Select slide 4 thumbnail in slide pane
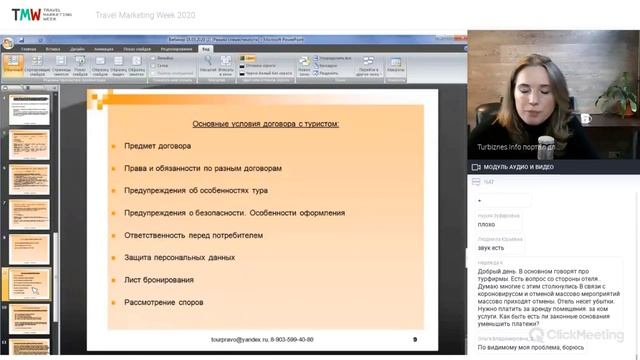This screenshot has width=640, height=360. pos(29,110)
